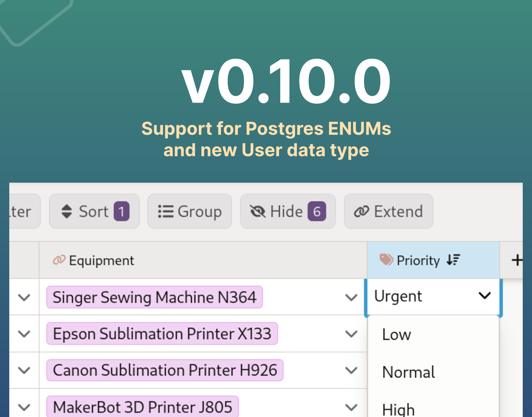Click the Priority column tag icon
Viewport: 532px width, 417px height.
[x=386, y=260]
